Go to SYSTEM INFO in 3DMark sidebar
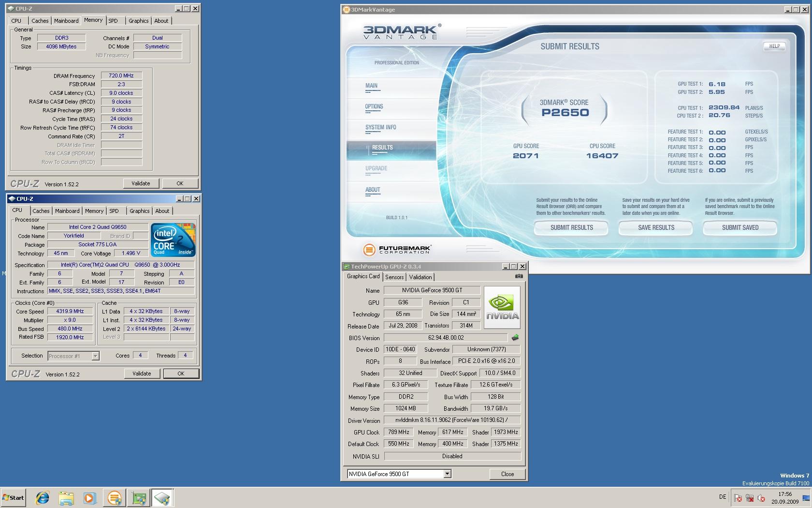 tap(381, 127)
